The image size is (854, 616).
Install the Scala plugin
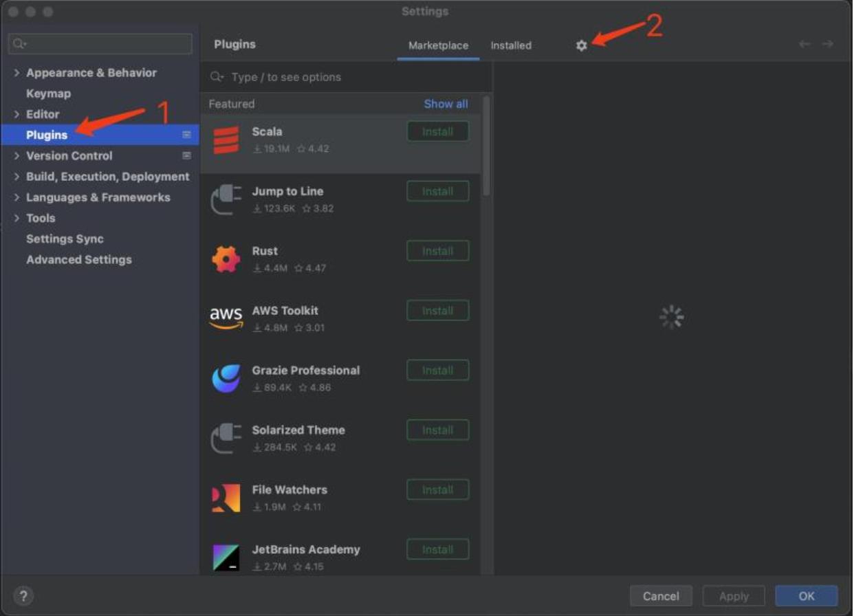[438, 131]
